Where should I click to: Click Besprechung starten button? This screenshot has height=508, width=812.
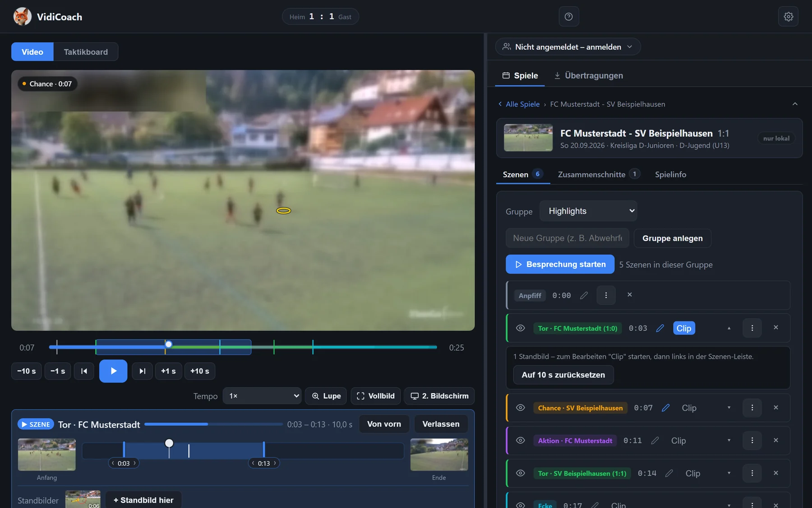(560, 265)
